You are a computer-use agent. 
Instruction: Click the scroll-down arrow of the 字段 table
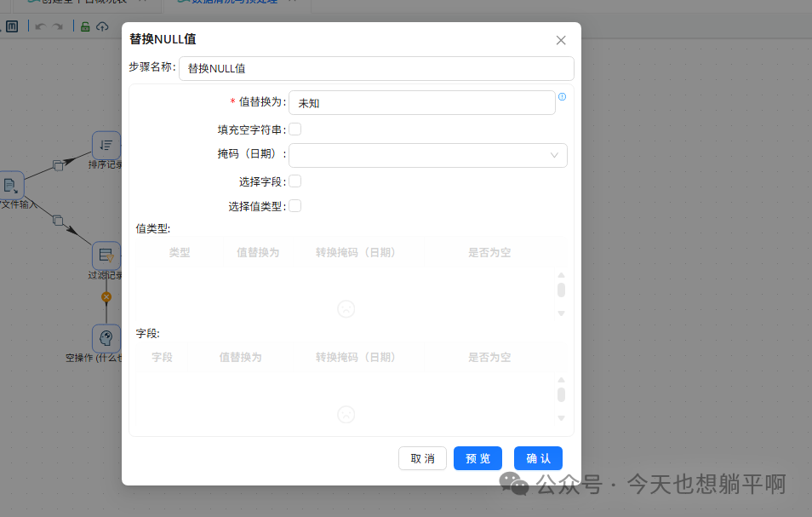[561, 418]
